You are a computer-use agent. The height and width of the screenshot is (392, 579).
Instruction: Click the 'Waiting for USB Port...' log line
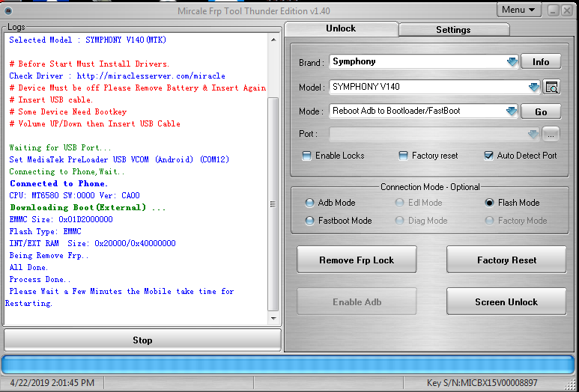60,147
